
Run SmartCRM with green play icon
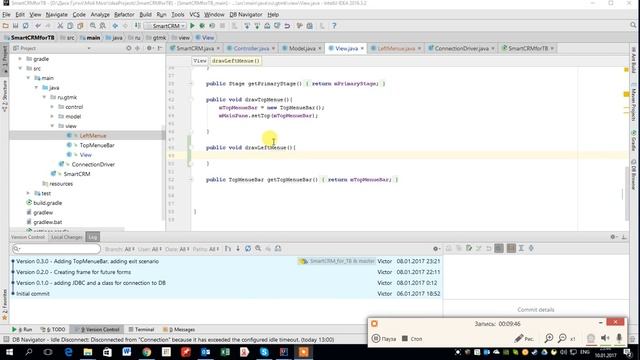(x=192, y=26)
